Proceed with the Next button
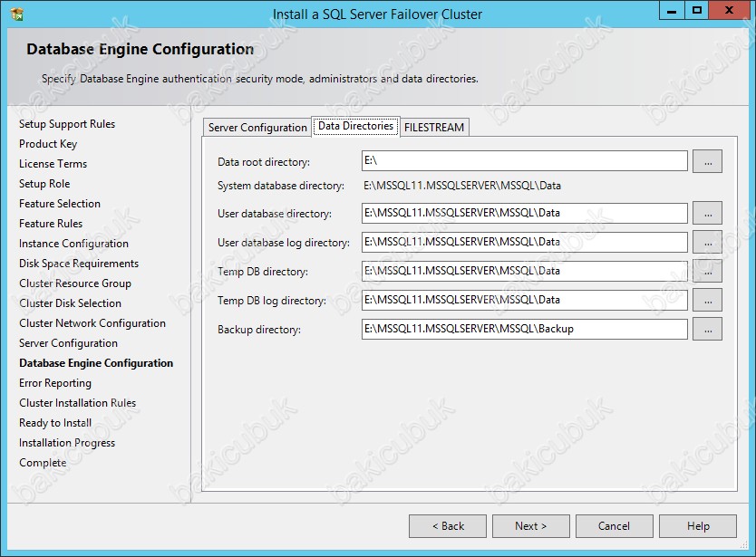This screenshot has height=557, width=756. pyautogui.click(x=531, y=525)
